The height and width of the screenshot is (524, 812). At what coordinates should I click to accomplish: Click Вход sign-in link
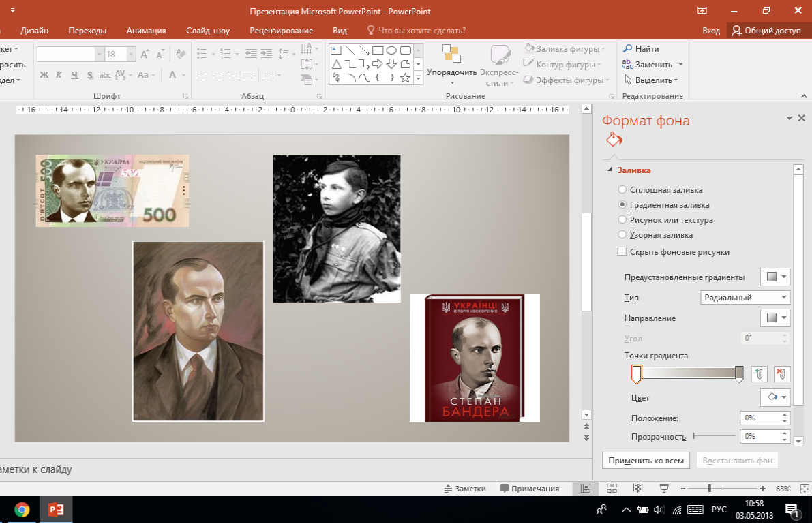click(711, 31)
